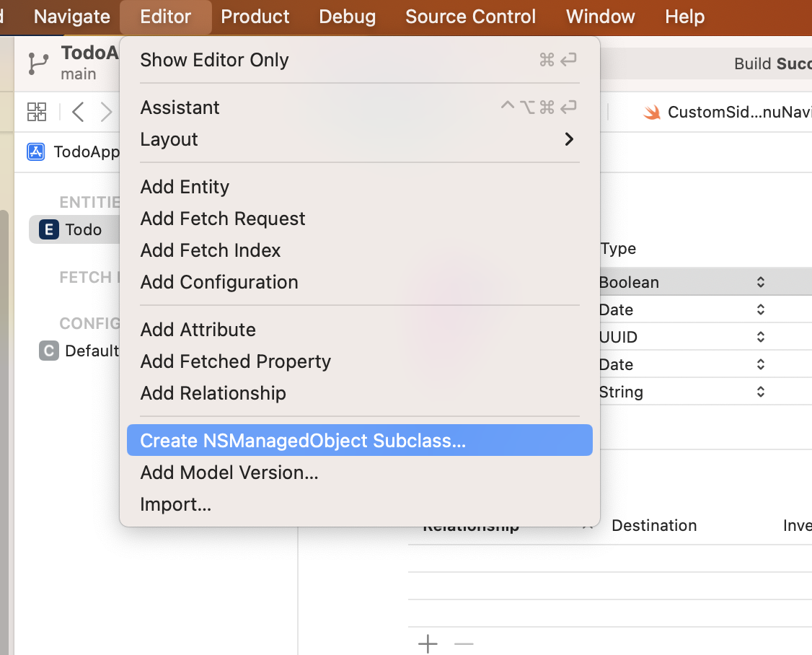Choose Add Entity

coord(359,187)
